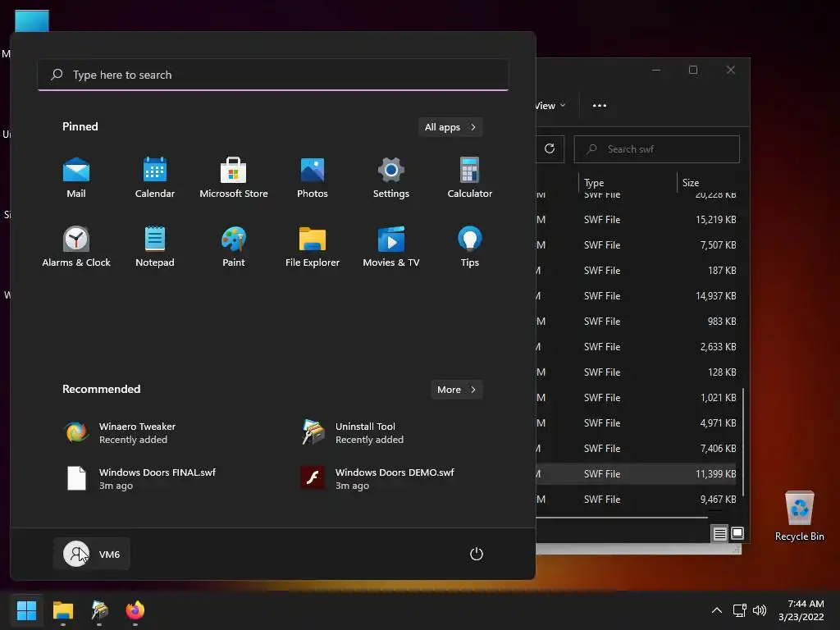The height and width of the screenshot is (630, 840).
Task: Launch Microsoft Store from pinned apps
Action: click(x=234, y=178)
